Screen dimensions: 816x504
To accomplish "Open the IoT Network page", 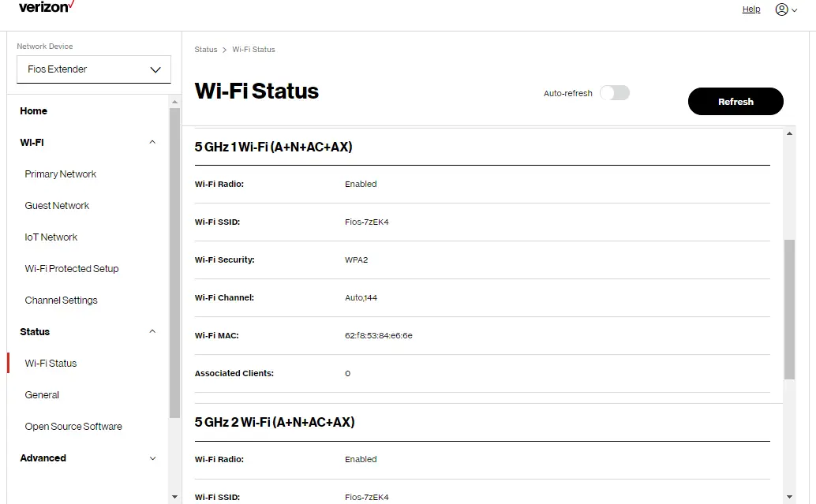I will pyautogui.click(x=51, y=237).
